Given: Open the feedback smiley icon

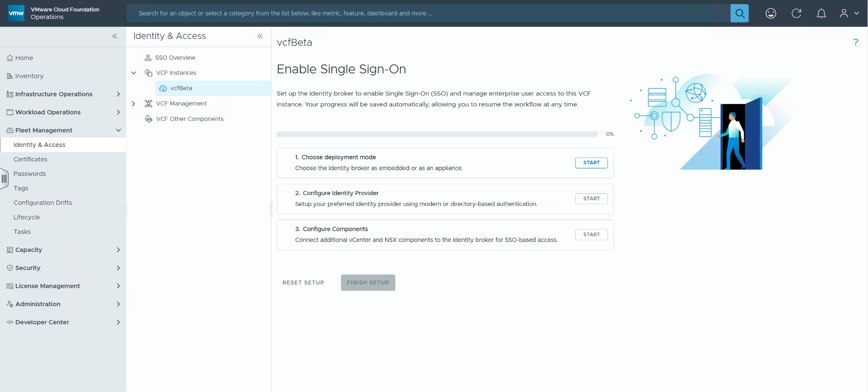Looking at the screenshot, I should 771,14.
